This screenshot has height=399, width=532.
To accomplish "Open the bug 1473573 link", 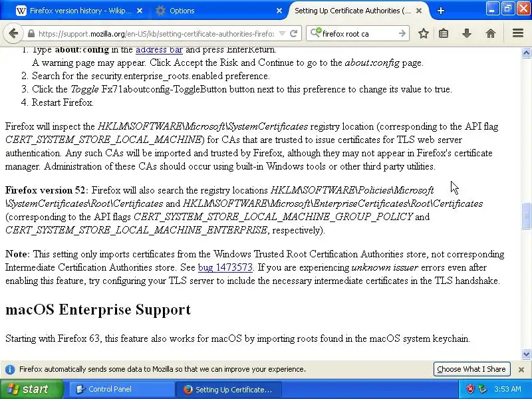I will click(x=225, y=267).
